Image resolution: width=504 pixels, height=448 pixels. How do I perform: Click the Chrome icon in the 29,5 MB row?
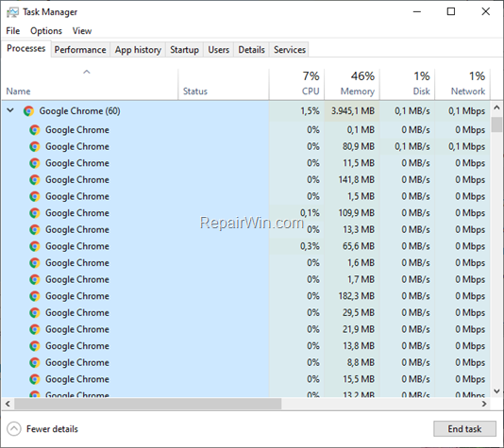click(x=35, y=313)
